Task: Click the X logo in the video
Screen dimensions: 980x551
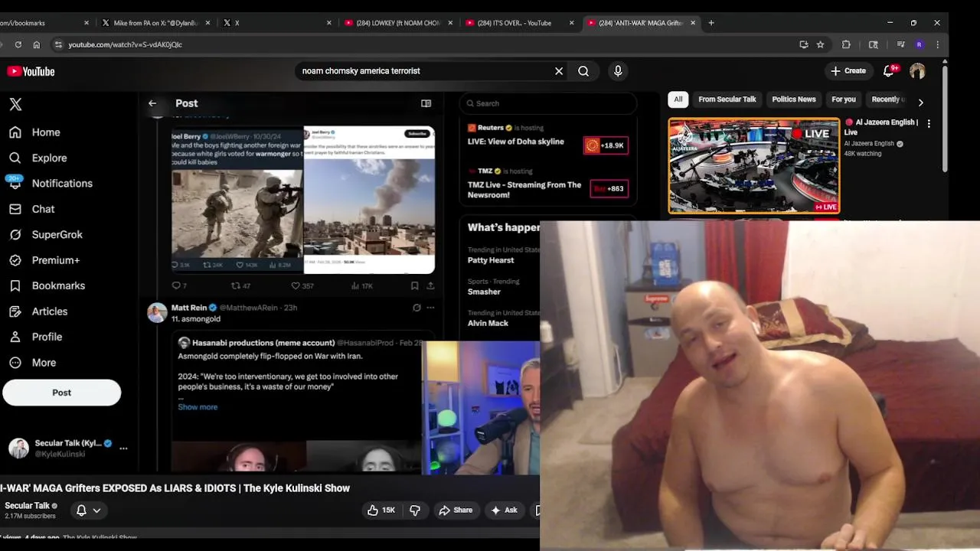Action: [x=15, y=104]
